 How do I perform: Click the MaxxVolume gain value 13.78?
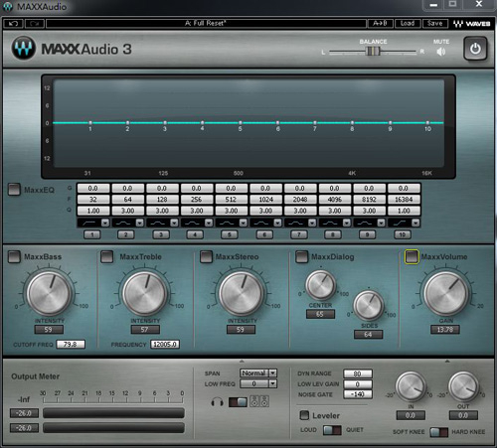tap(445, 330)
